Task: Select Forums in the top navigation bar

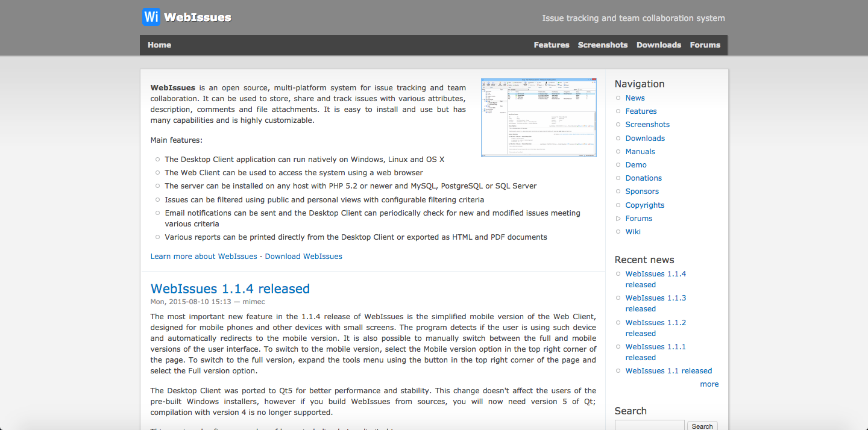Action: click(x=705, y=45)
